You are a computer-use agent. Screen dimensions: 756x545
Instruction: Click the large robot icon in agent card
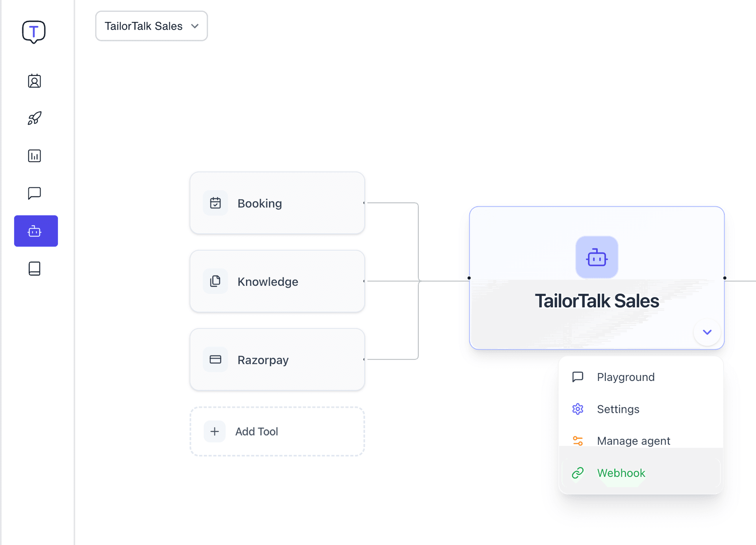click(597, 258)
